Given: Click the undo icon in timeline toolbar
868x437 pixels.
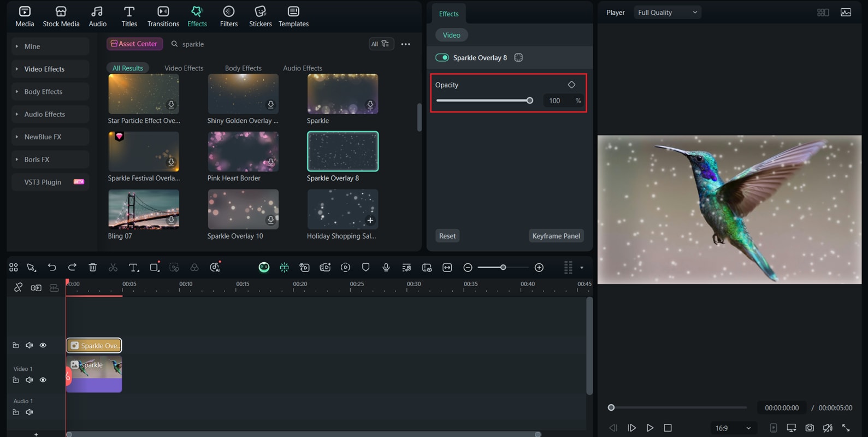Looking at the screenshot, I should (x=52, y=267).
